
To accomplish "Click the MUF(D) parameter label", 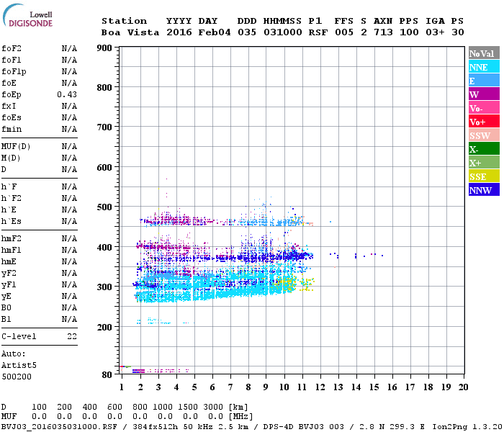I will click(x=16, y=147).
